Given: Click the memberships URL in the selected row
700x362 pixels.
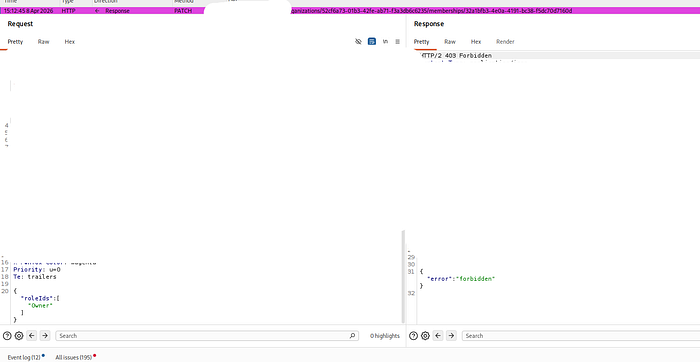Looking at the screenshot, I should [x=431, y=10].
